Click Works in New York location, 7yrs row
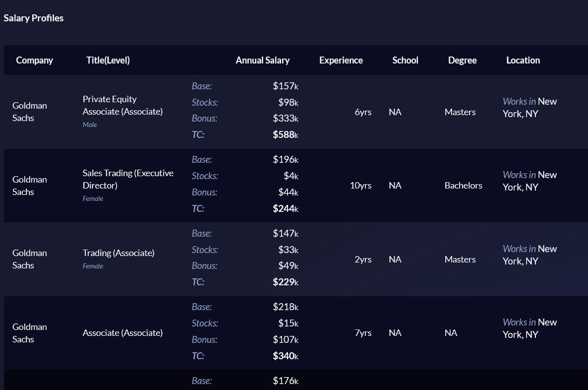 point(529,328)
